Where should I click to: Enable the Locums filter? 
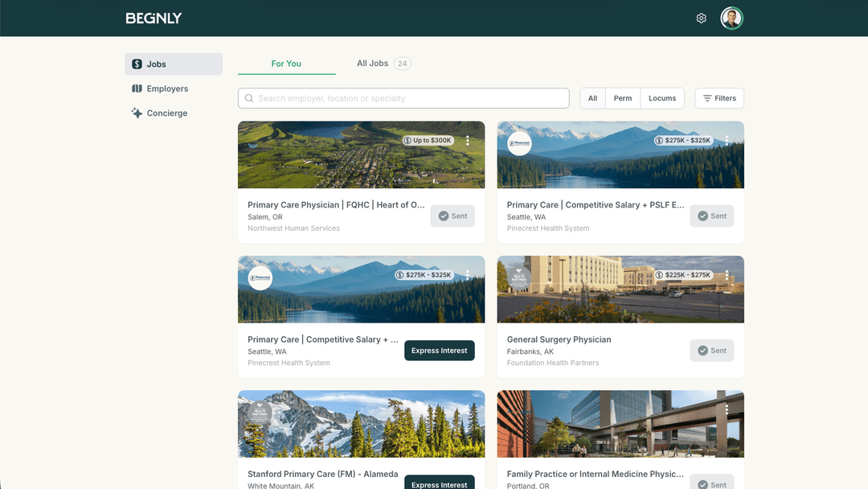[662, 97]
